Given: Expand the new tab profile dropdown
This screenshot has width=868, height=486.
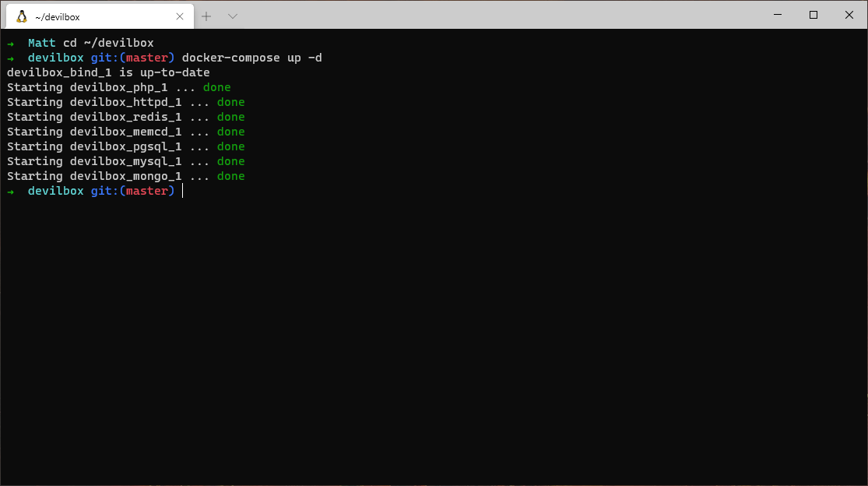Looking at the screenshot, I should point(233,16).
